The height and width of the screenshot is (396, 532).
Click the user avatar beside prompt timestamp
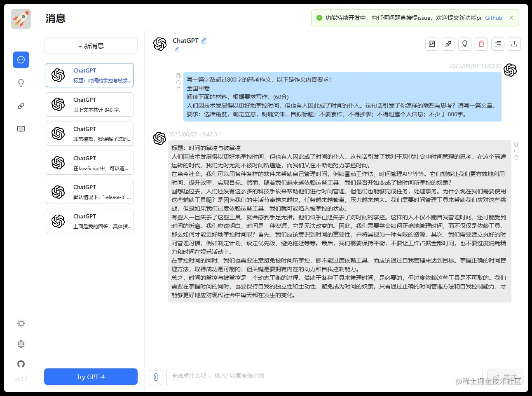point(510,70)
